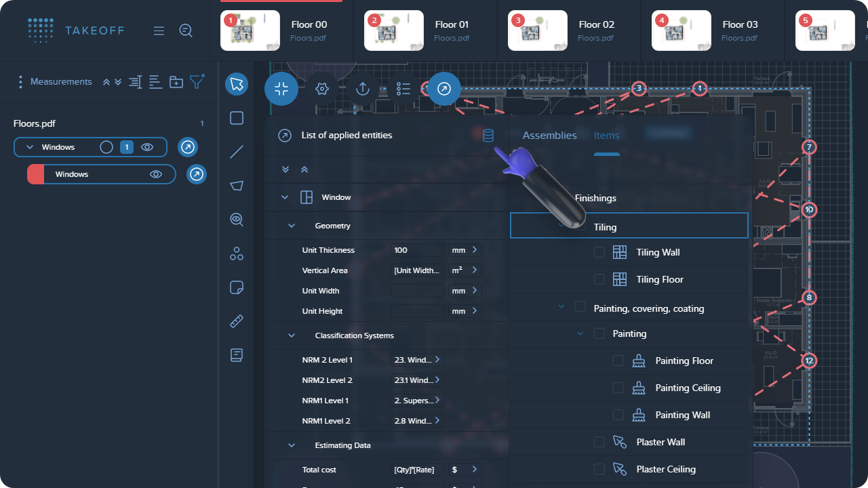The width and height of the screenshot is (868, 488).
Task: Click the upload export icon in floating toolbar
Action: pos(363,89)
